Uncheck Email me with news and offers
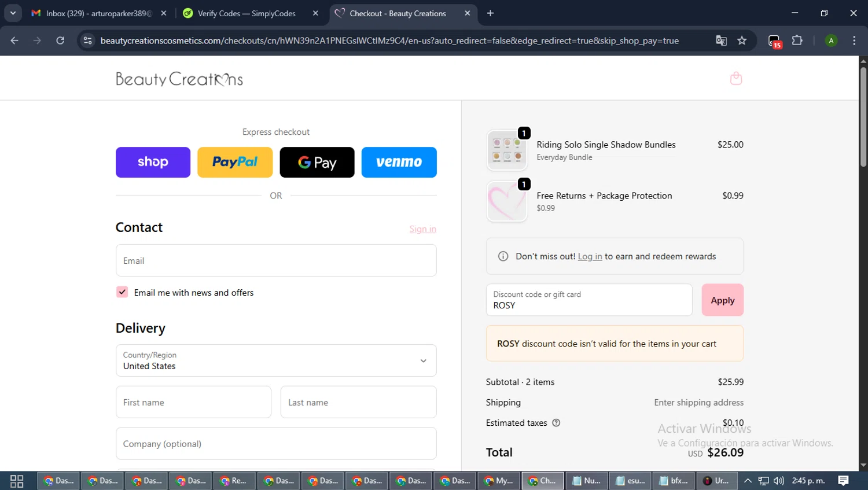 [x=122, y=292]
